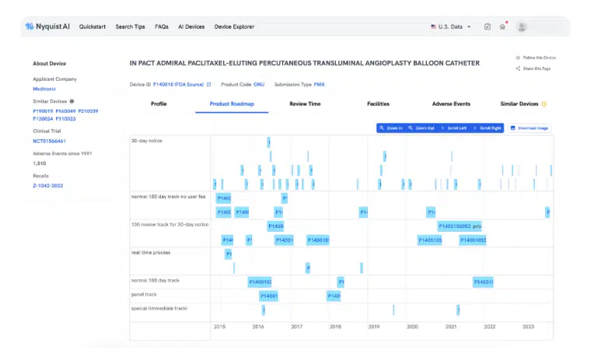Open similar device P130024

43,119
